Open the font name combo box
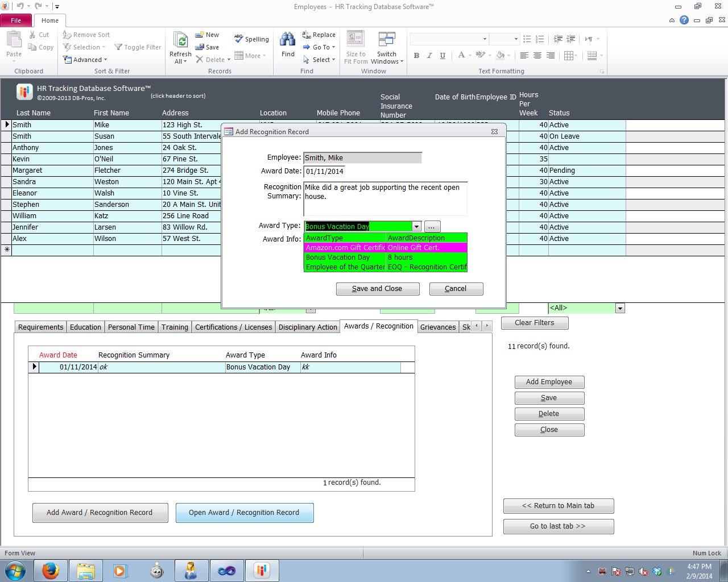 tap(449, 39)
